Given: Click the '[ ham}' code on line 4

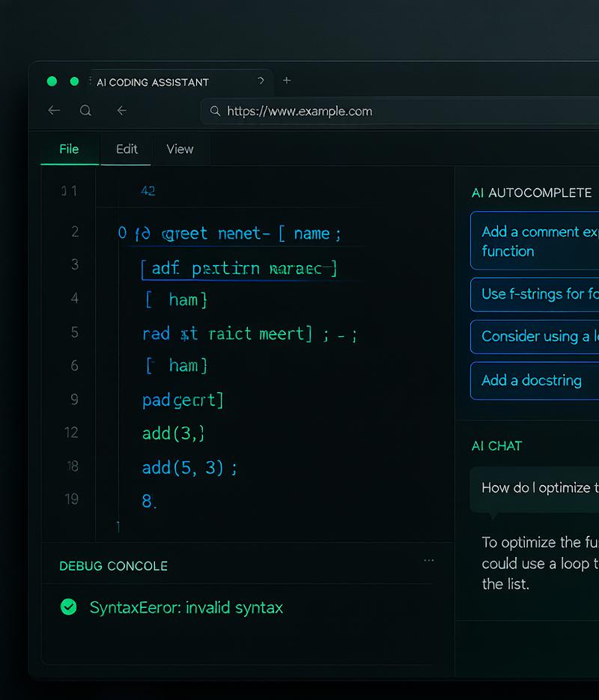Looking at the screenshot, I should [x=176, y=300].
